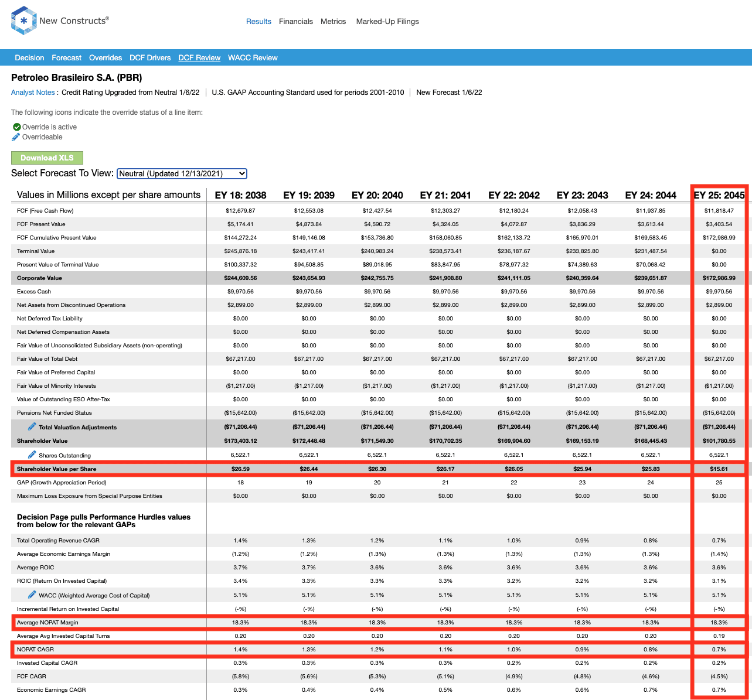
Task: Click the EY 25: 2045 column header
Action: coord(719,195)
